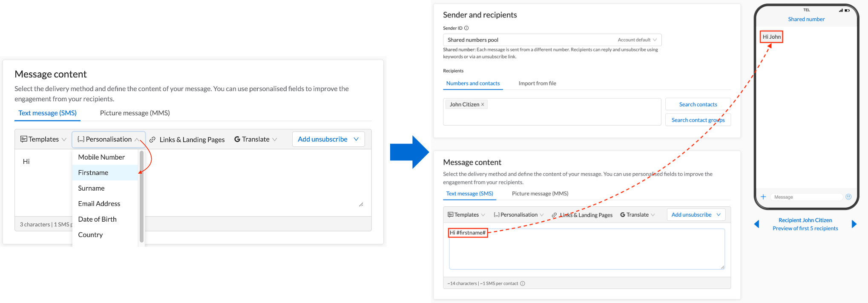The image size is (868, 303).
Task: Switch to Picture message (MMS) tab on left
Action: (135, 113)
